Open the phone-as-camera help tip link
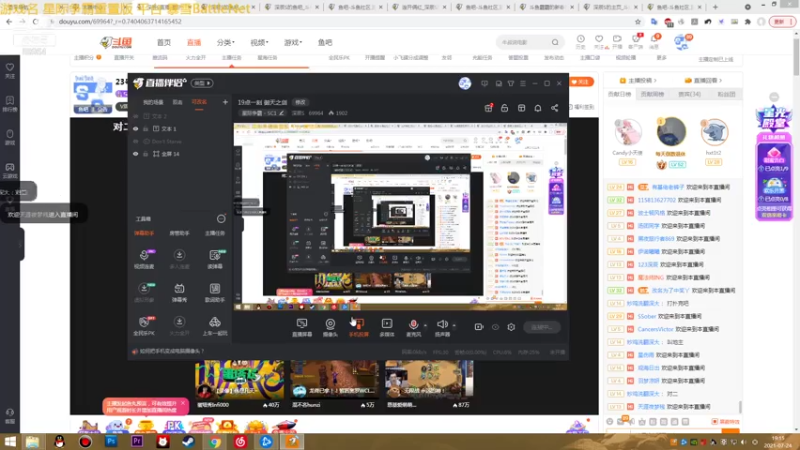The width and height of the screenshot is (800, 450). pos(168,352)
